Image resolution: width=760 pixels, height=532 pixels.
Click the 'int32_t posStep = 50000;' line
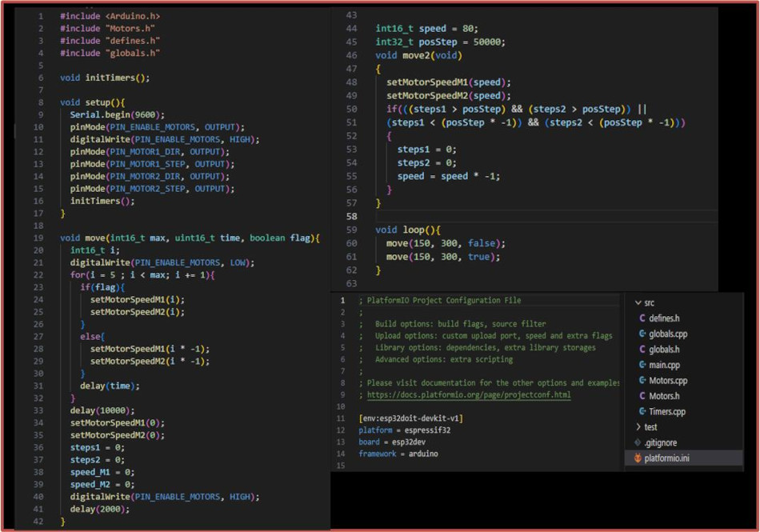[441, 42]
